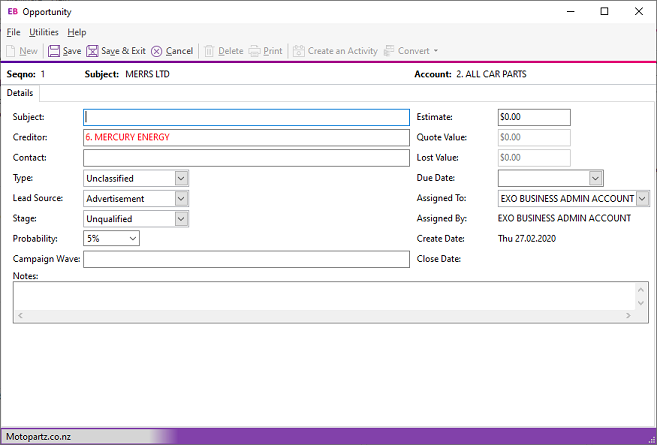Click header text 2. ALL CAR PARTS
This screenshot has width=657, height=445.
(491, 74)
